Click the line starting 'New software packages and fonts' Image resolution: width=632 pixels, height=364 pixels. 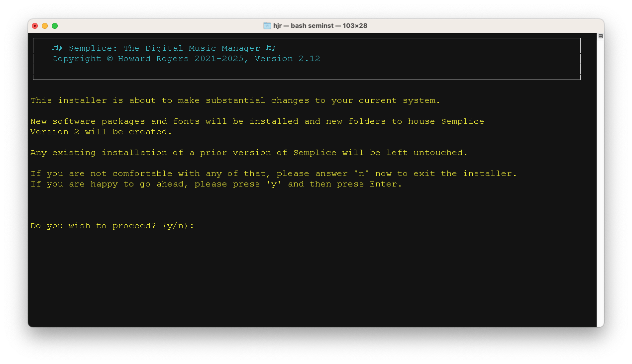click(x=257, y=121)
